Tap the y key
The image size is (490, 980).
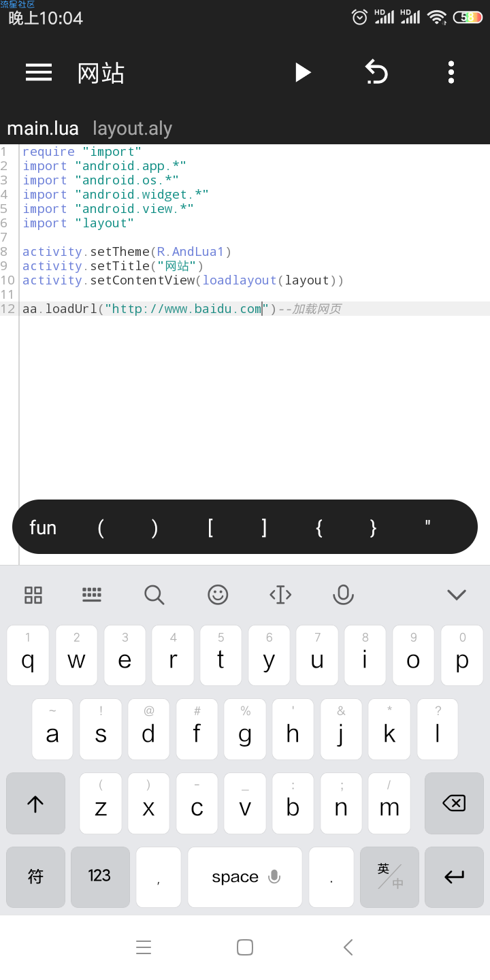click(269, 655)
